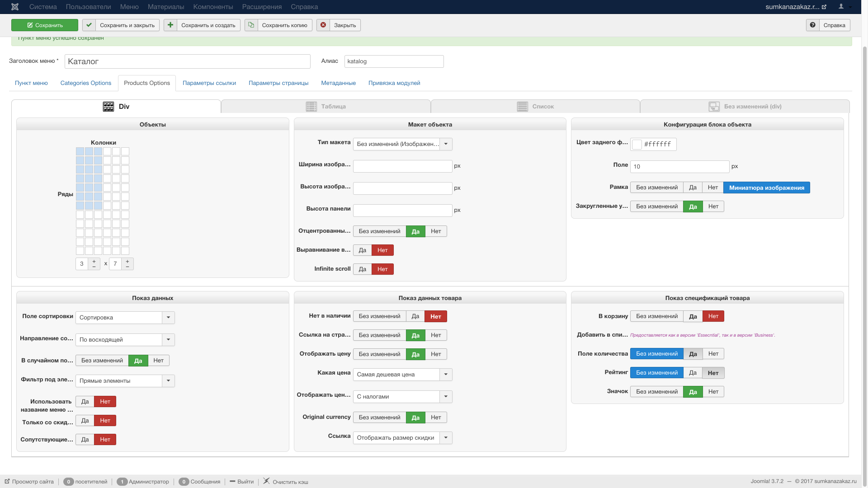Screen dimensions: 868x488
Task: Click the user account icon in the top bar
Action: tap(841, 6)
